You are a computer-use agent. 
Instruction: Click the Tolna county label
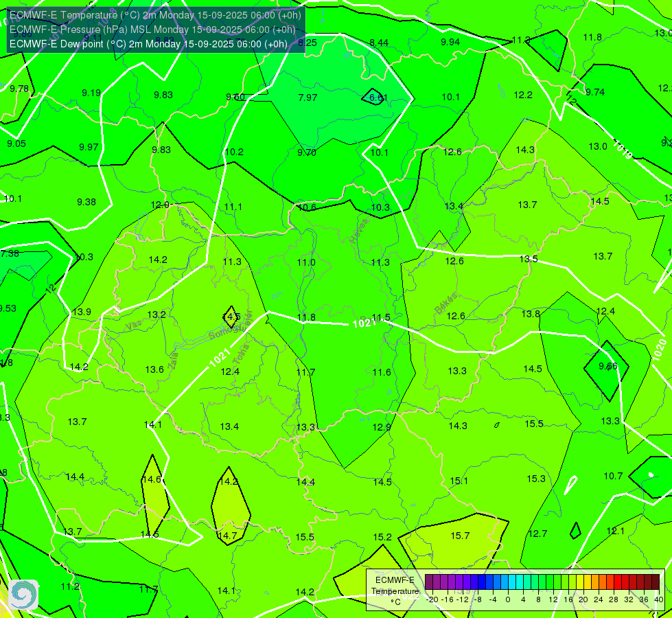click(x=240, y=354)
